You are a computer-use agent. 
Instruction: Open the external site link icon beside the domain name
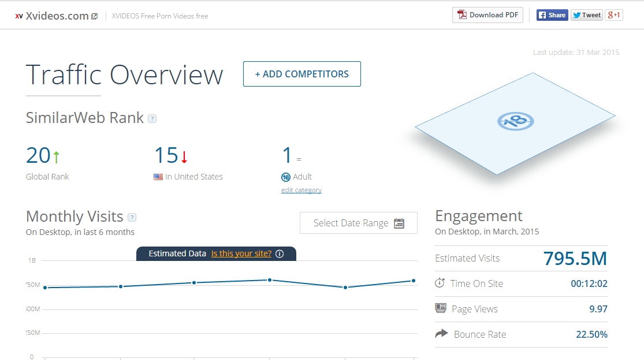(x=95, y=16)
